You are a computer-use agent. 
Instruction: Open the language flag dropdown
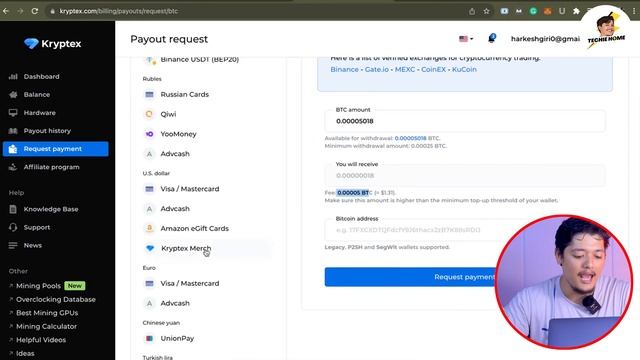466,39
